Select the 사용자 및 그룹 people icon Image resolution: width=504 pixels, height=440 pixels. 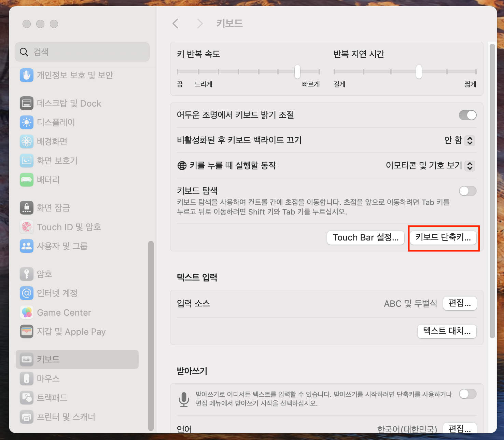click(x=27, y=246)
